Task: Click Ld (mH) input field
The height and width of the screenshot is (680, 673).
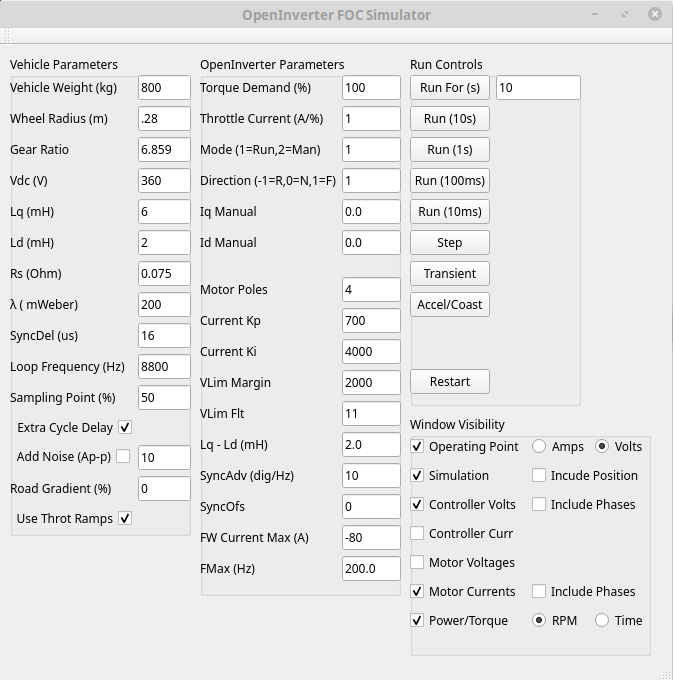Action: [x=164, y=242]
